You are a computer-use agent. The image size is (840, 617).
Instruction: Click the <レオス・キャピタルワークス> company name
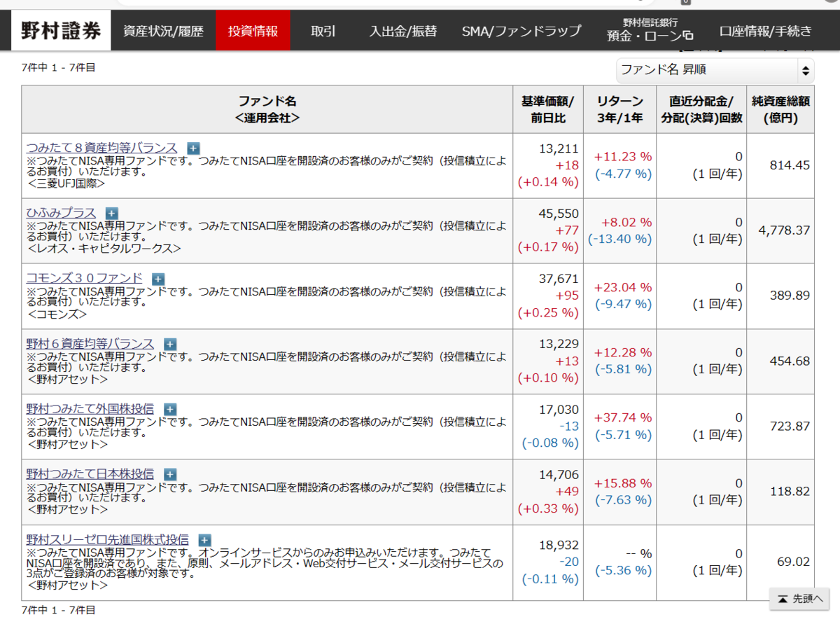(104, 249)
